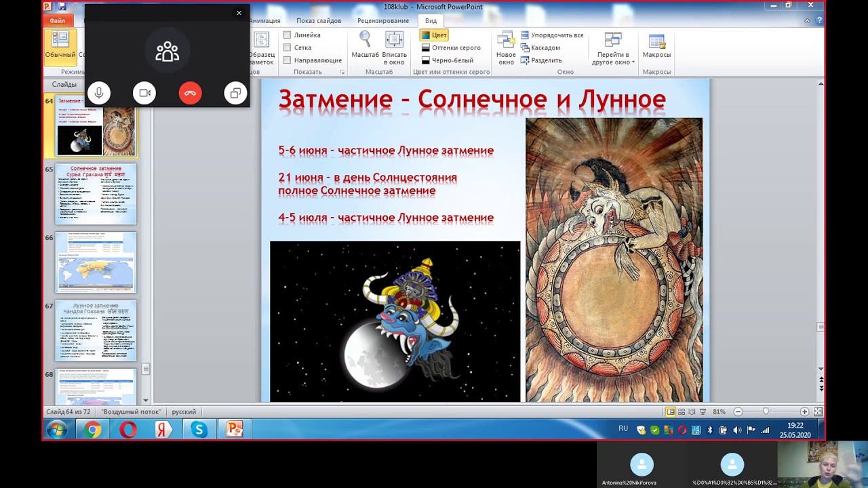Select slide 67 Лунное затмение thumbnail
Screen dimensions: 868x488
point(96,331)
